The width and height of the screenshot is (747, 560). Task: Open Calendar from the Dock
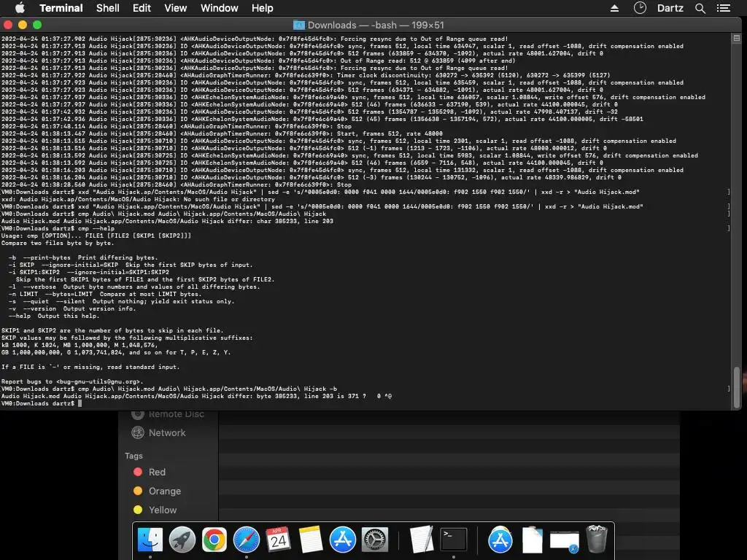[x=278, y=540]
